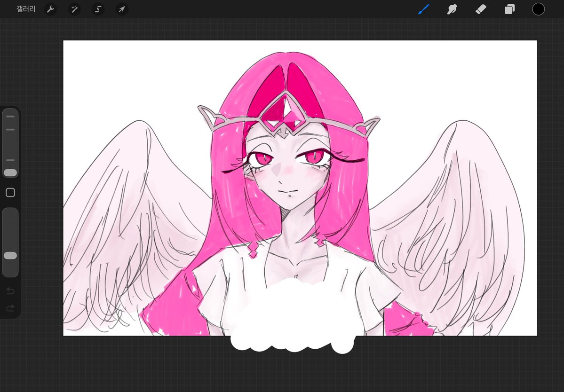
Task: Select the Eraser tool
Action: coord(481,9)
